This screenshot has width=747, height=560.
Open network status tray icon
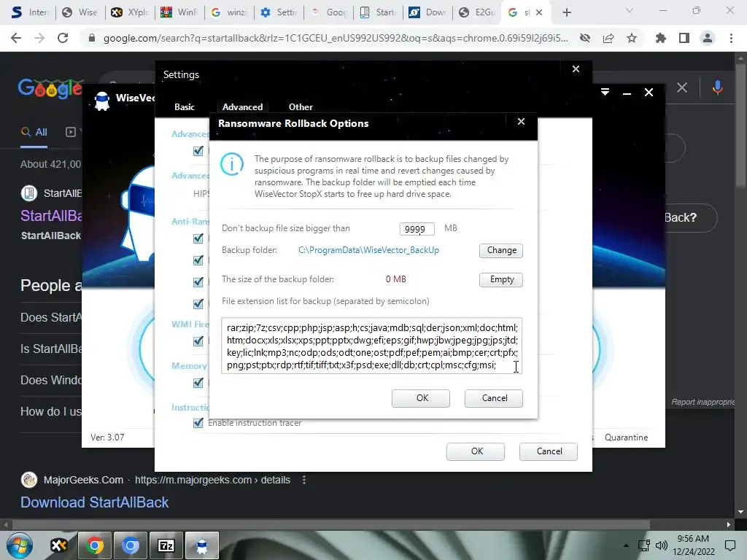pos(644,545)
